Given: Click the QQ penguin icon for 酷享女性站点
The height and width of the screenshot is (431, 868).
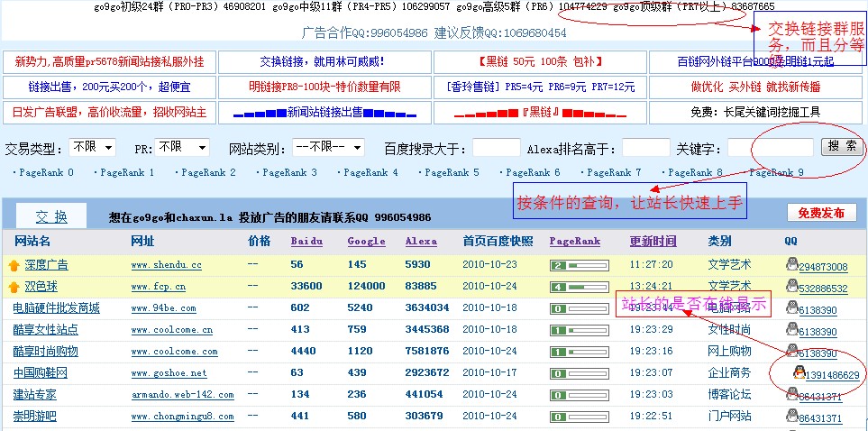Looking at the screenshot, I should pyautogui.click(x=791, y=329).
